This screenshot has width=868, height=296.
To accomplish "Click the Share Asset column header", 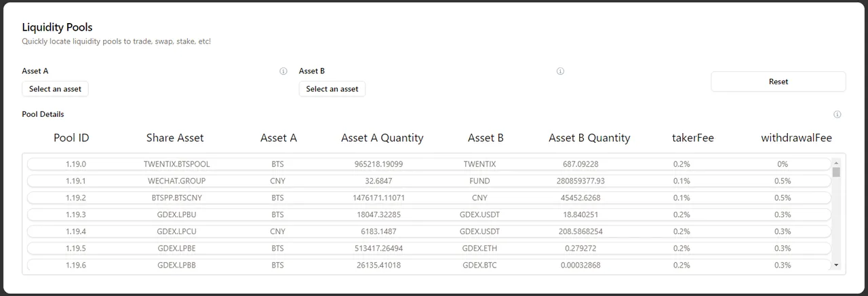I will (x=175, y=138).
